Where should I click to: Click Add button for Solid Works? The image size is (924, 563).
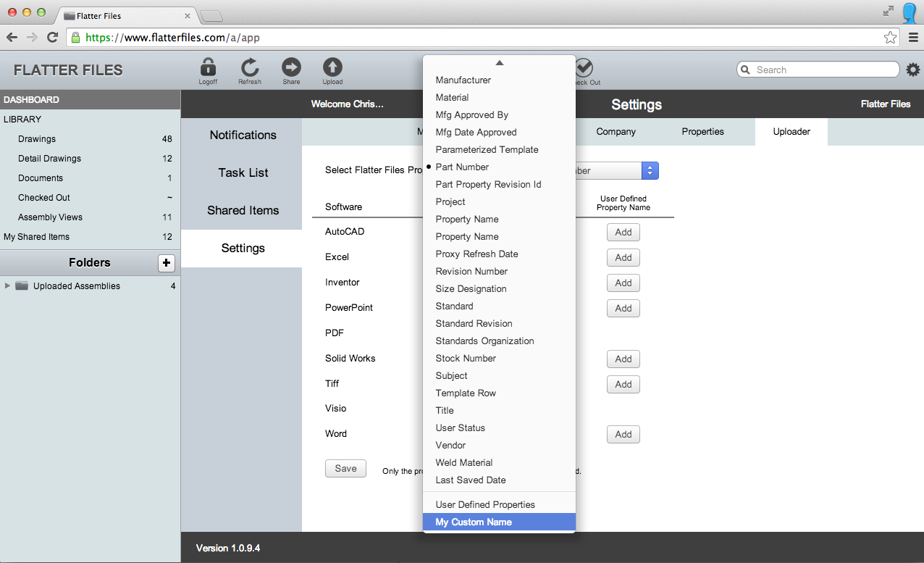point(623,359)
